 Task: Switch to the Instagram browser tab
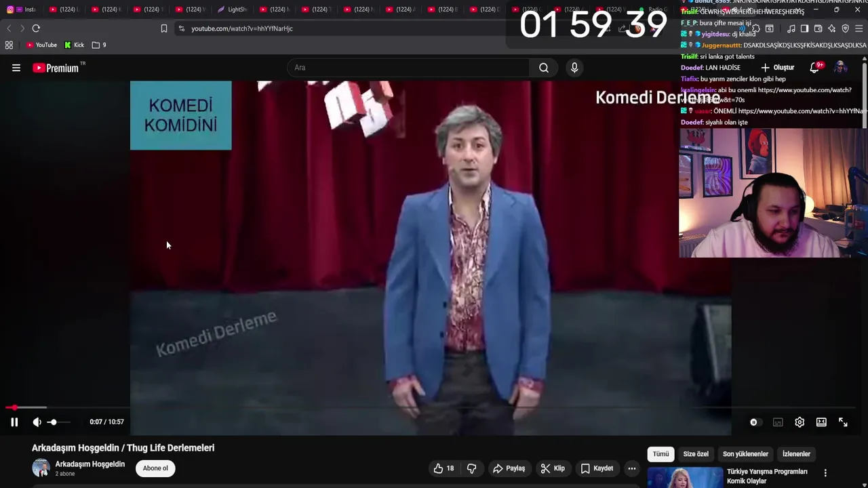coord(22,9)
